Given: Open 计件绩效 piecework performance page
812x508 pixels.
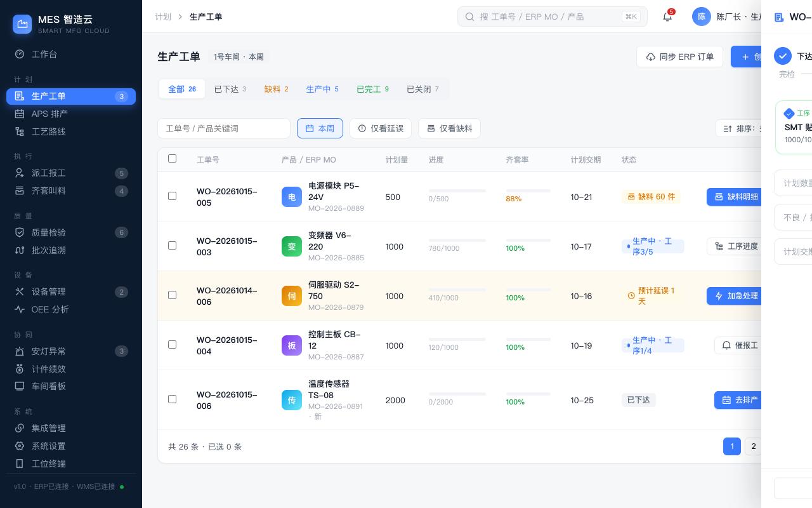Looking at the screenshot, I should point(71,369).
